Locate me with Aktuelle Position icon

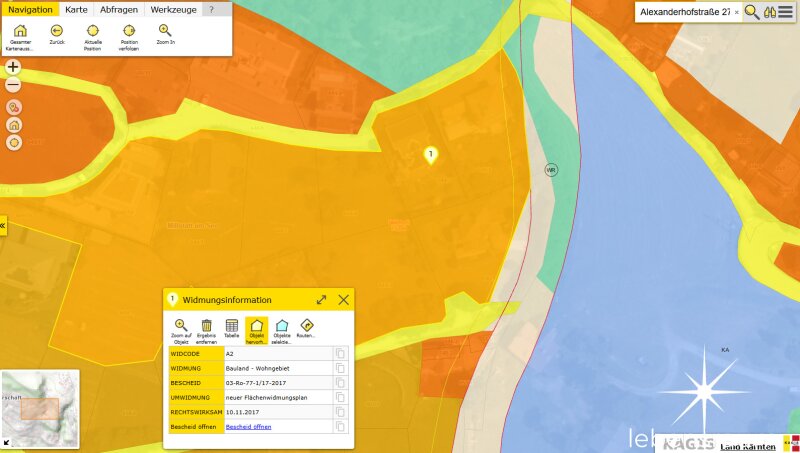click(93, 31)
